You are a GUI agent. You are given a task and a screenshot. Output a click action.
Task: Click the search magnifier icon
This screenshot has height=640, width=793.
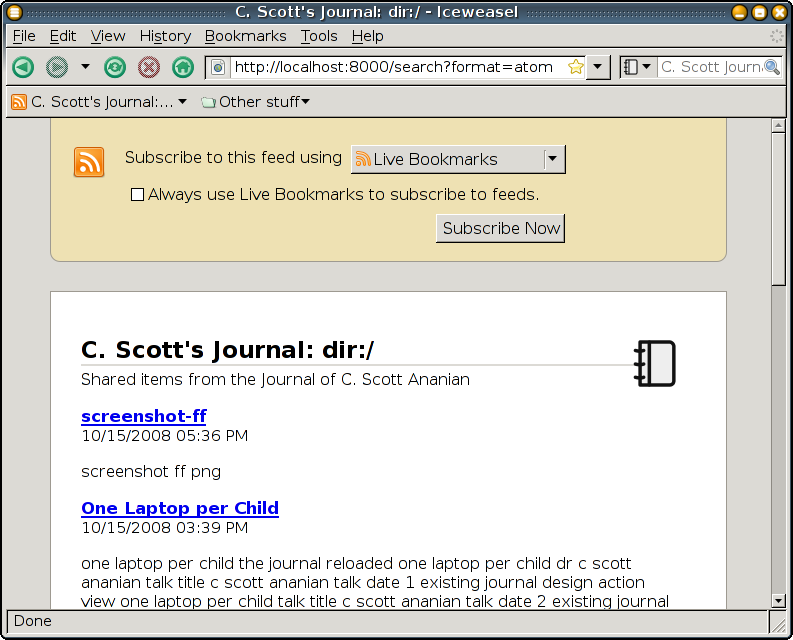771,67
